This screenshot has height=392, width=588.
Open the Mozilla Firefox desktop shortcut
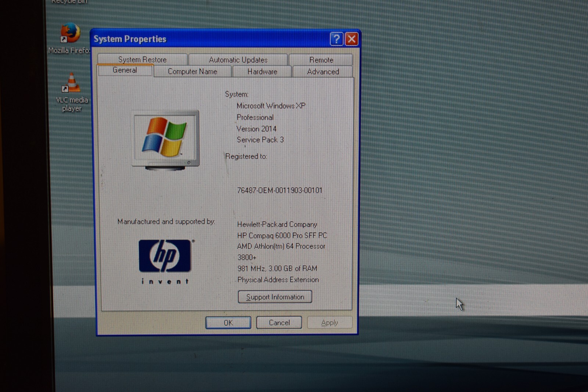[x=70, y=38]
